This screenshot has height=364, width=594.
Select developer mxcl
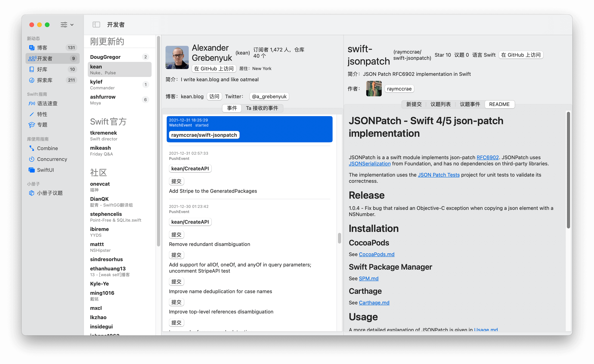(119, 308)
